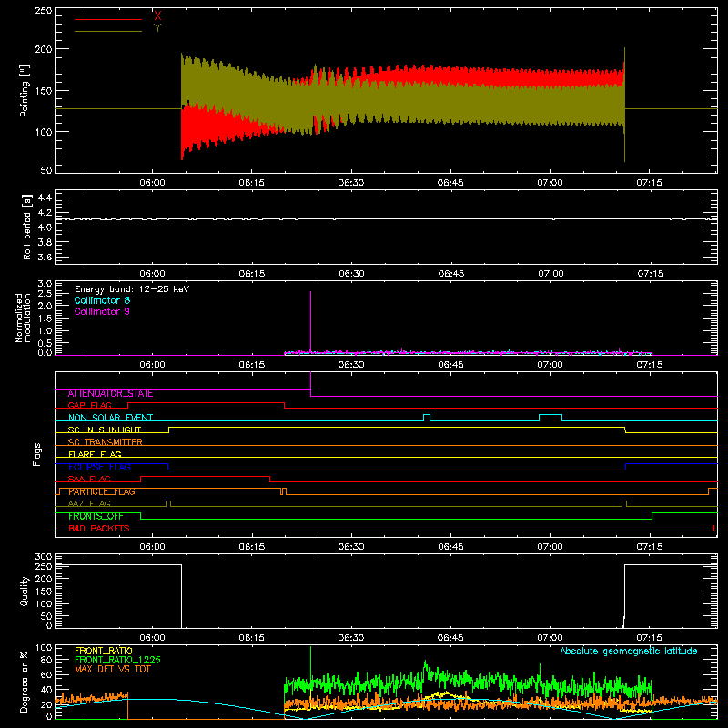
Task: Click the "3.0" tick on Normalized modulation axis
Action: pos(45,284)
